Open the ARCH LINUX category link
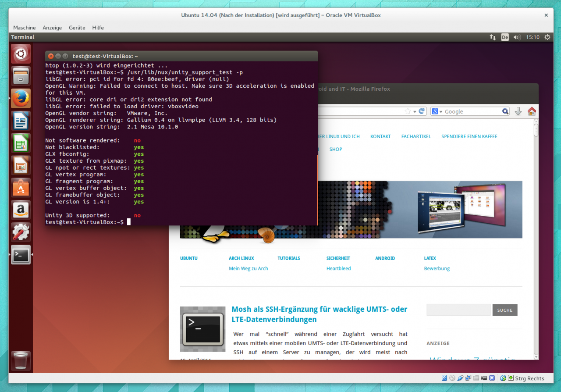Viewport: 561px width, 392px height. [241, 258]
